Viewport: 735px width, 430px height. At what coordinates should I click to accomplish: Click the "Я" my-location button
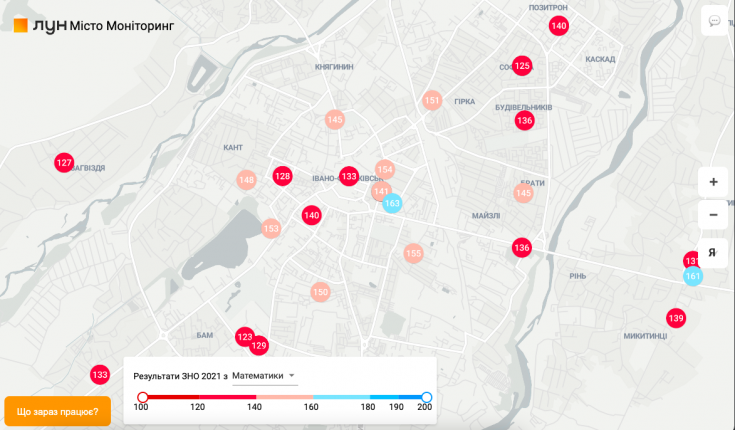[x=713, y=251]
